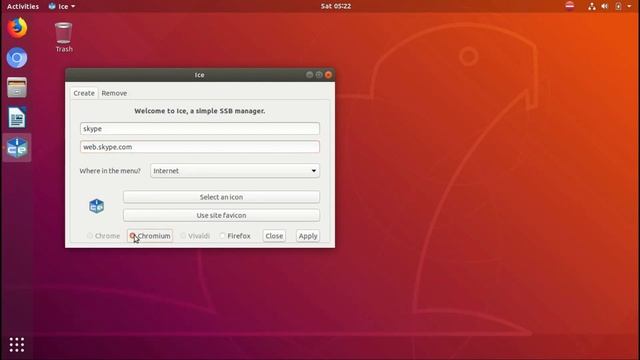The height and width of the screenshot is (360, 640).
Task: Select the Chrome browser radio button
Action: [x=90, y=236]
